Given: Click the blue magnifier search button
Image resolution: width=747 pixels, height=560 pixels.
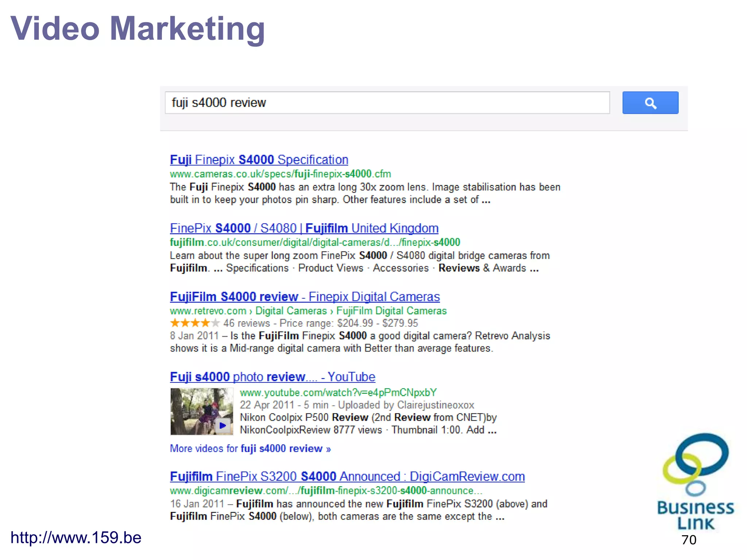Looking at the screenshot, I should point(650,103).
